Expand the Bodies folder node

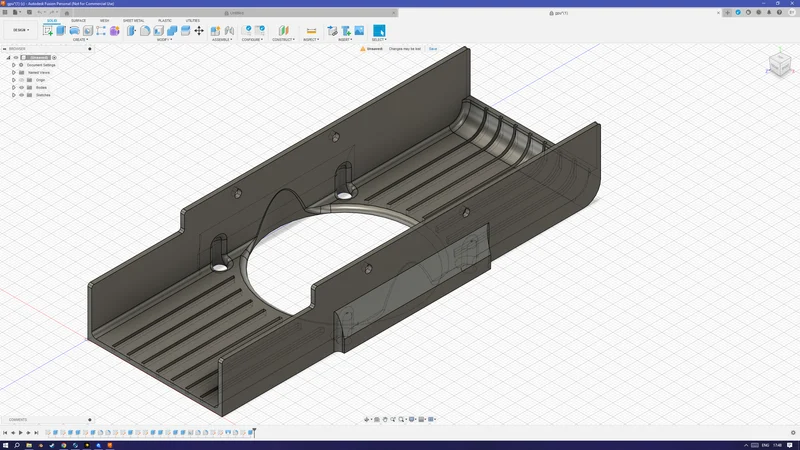pos(14,88)
